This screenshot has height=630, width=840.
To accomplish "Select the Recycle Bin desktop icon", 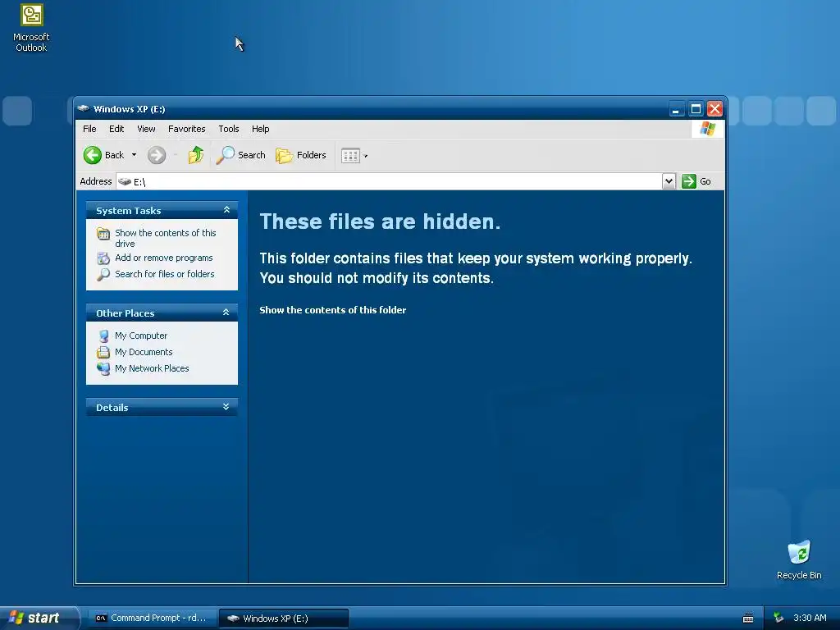I will coord(799,560).
